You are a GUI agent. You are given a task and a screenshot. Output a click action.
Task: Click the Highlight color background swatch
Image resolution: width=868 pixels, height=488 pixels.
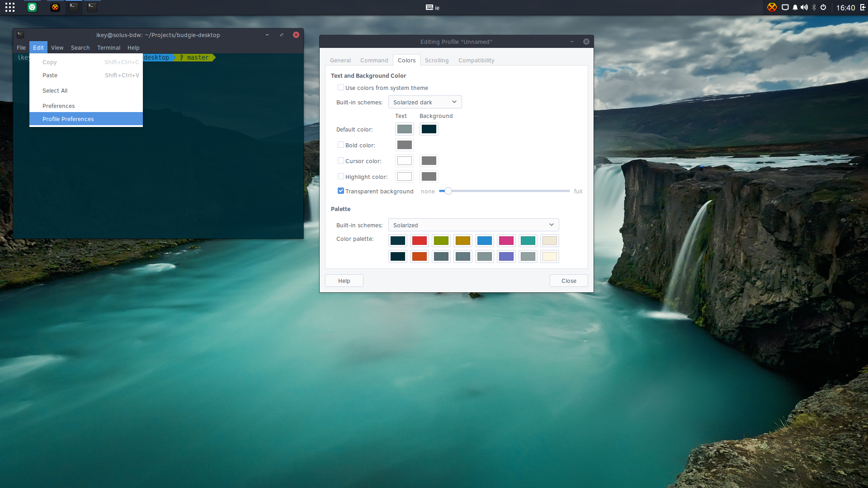[429, 177]
